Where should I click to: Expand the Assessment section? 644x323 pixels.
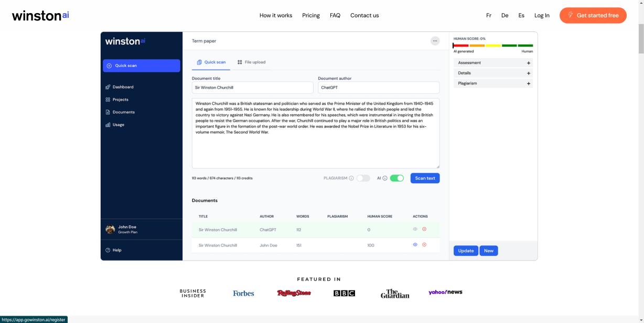click(x=493, y=63)
